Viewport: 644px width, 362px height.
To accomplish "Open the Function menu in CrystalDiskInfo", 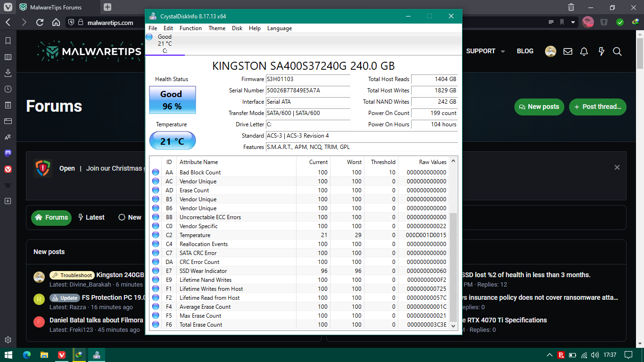I will (x=190, y=28).
